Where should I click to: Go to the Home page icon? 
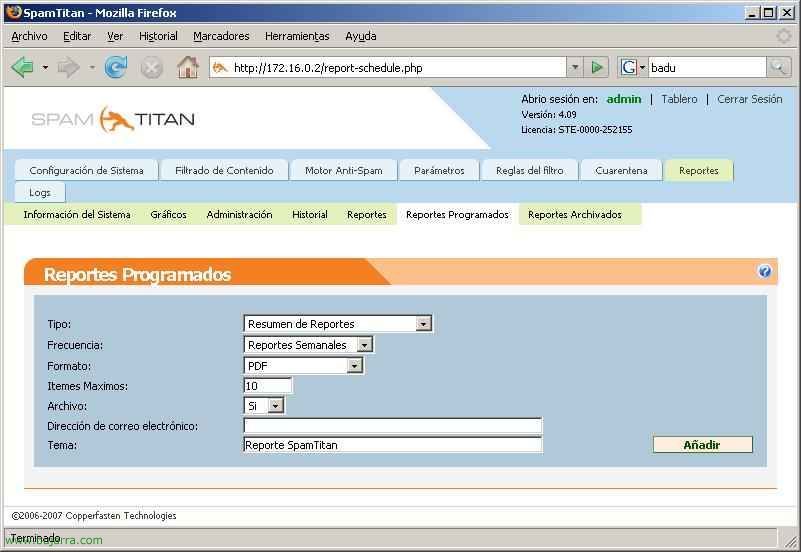coord(187,67)
